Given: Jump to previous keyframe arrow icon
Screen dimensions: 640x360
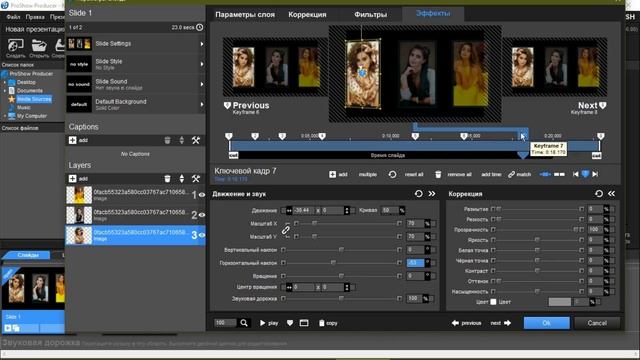Looking at the screenshot, I should click(576, 174).
